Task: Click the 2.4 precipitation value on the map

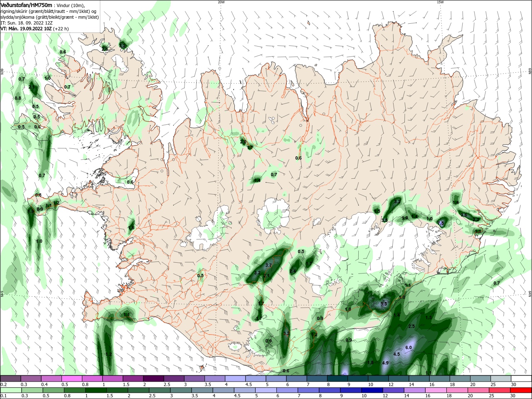Action: pos(293,271)
